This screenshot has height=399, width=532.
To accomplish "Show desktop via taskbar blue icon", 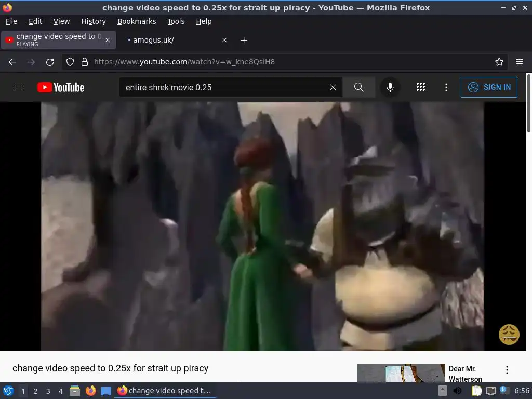I will (x=106, y=391).
